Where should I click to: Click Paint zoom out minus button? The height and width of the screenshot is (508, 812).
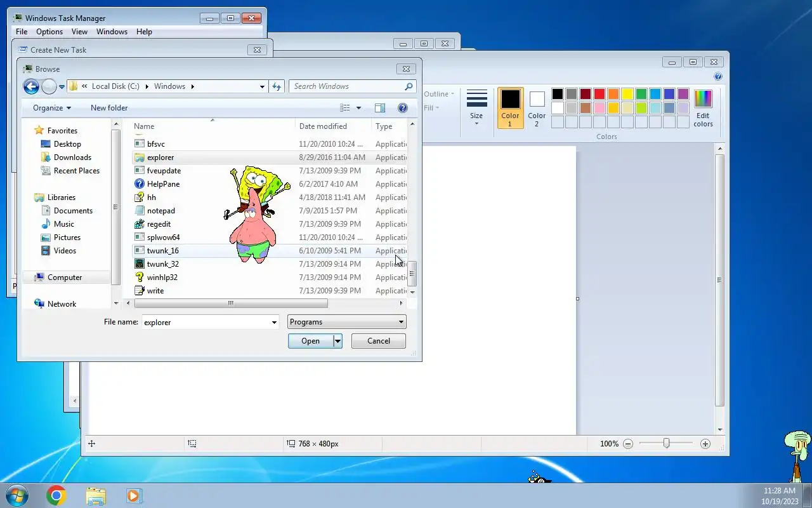[628, 444]
